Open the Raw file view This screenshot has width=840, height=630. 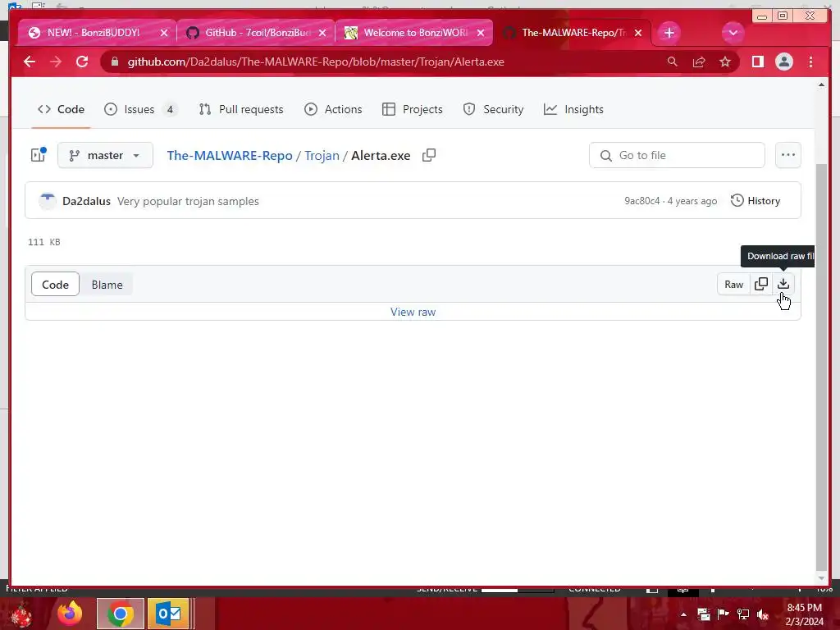point(734,285)
